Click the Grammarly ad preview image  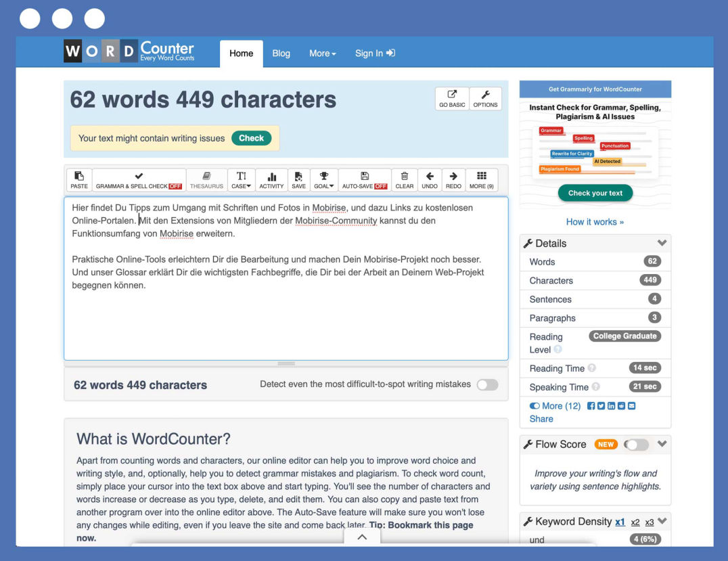(x=595, y=152)
